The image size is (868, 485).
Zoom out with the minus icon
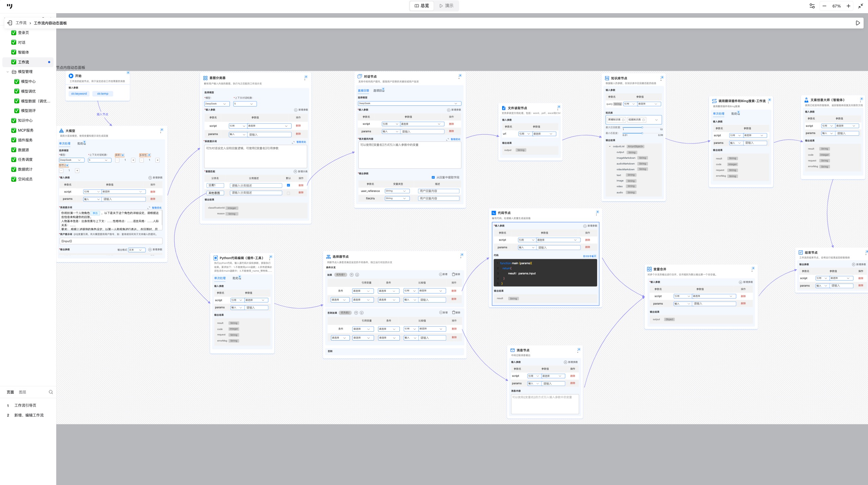point(824,6)
